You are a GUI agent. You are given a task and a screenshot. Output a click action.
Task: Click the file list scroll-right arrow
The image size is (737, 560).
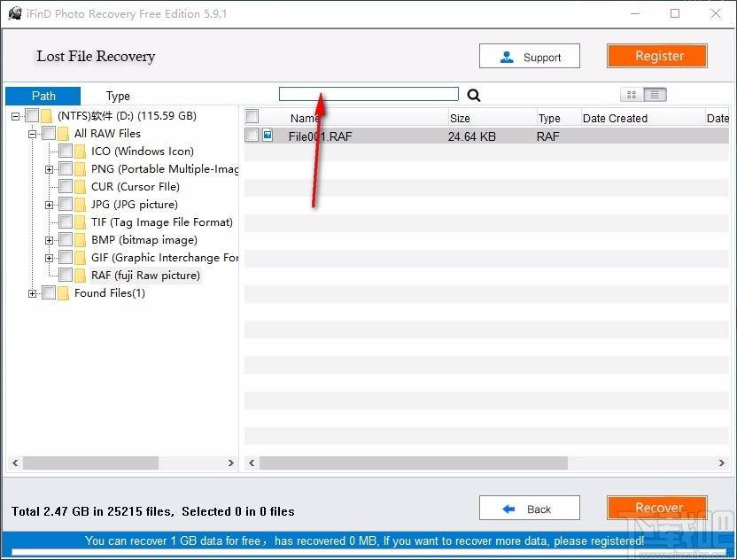[x=721, y=463]
